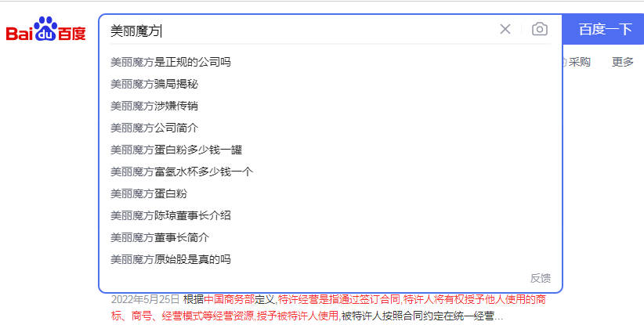Focus the search input containing 美丽魔方
This screenshot has height=325, width=644.
(302, 31)
